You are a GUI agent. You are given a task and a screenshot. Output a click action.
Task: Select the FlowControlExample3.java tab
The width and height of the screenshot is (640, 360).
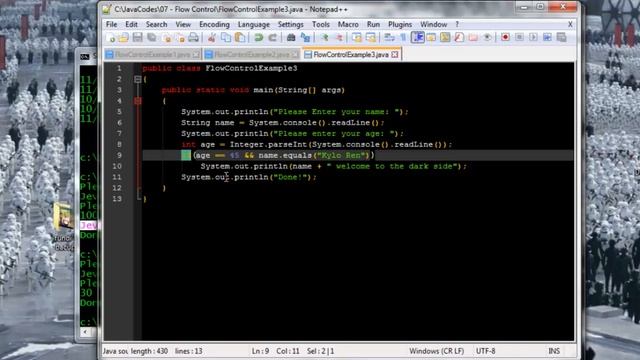(351, 54)
